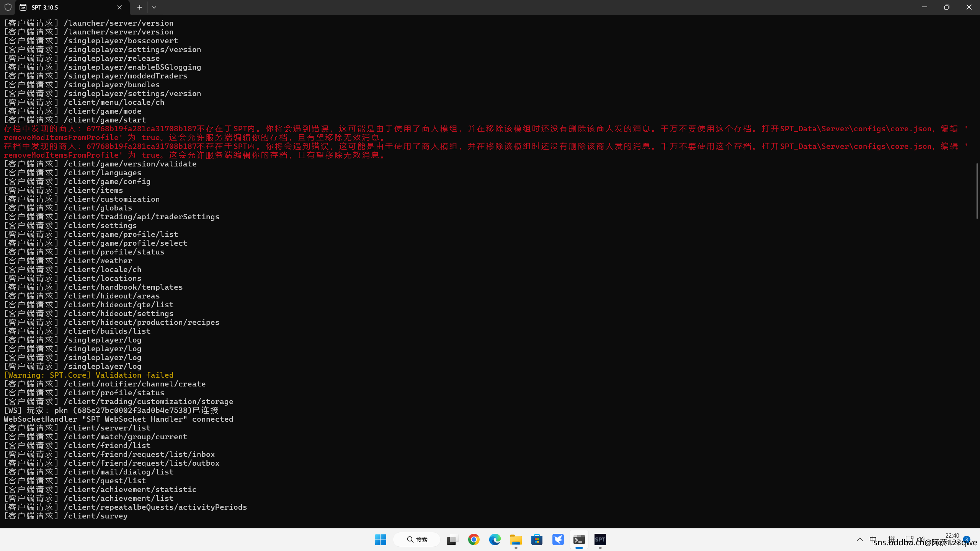Click the '[WS] 玩家: pkn' connection line
This screenshot has height=551, width=980.
pos(111,410)
